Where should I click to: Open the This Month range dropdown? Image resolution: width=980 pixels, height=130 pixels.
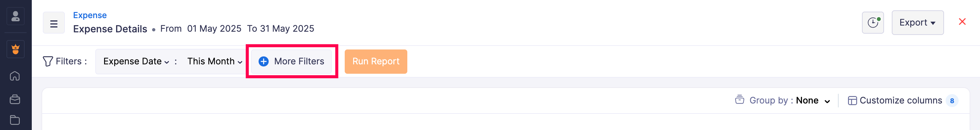(215, 61)
